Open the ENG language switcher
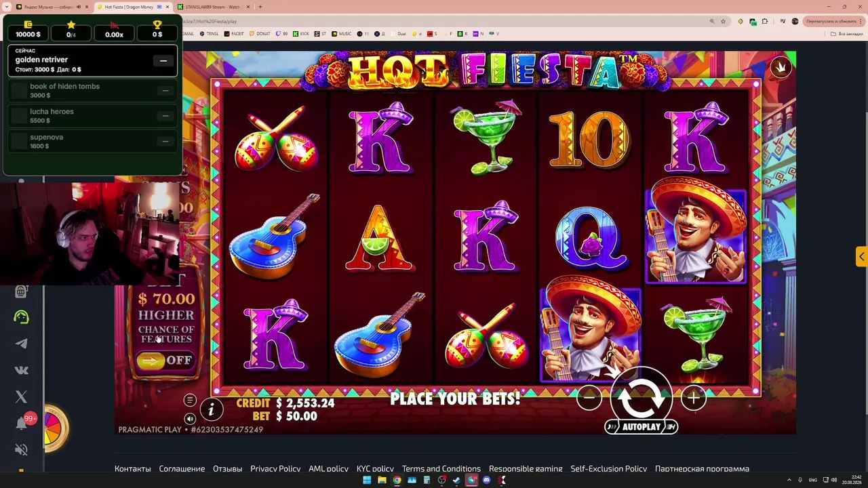The height and width of the screenshot is (488, 868). pos(813,480)
